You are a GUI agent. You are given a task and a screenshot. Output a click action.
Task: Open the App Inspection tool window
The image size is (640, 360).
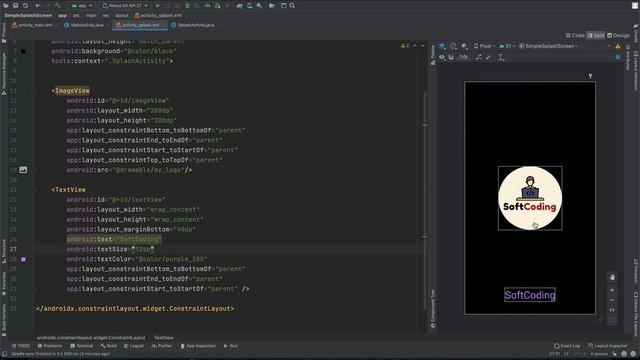198,346
